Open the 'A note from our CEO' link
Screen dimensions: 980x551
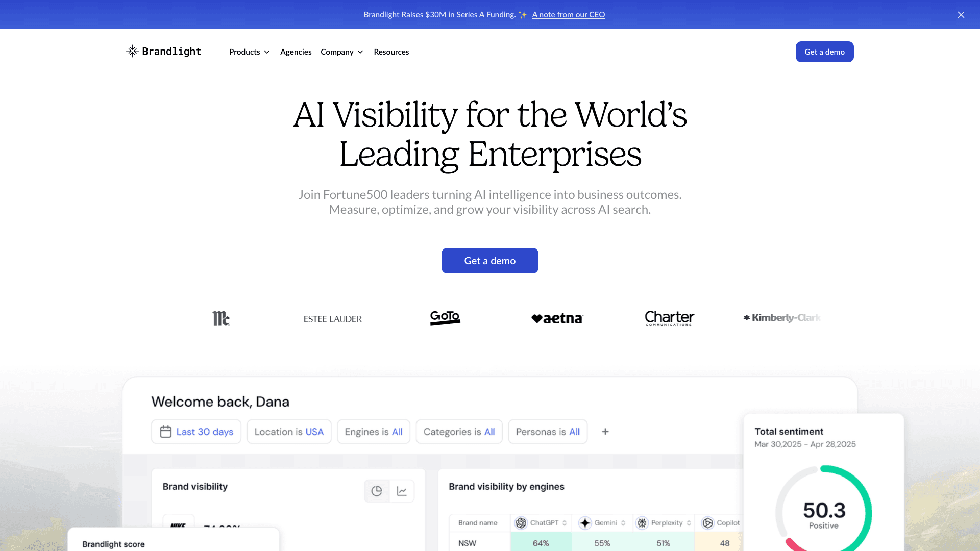[x=569, y=14]
